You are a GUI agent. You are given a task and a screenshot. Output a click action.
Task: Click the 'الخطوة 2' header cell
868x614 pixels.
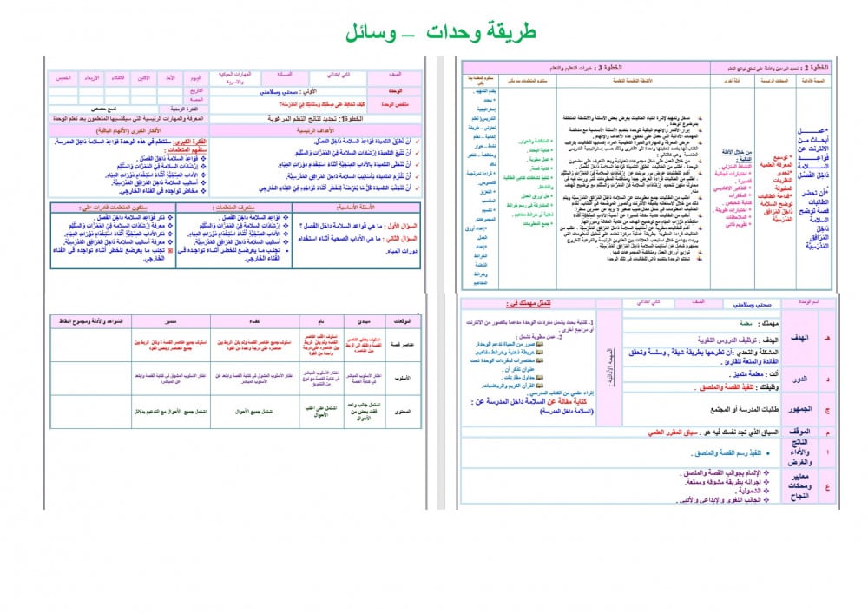pos(770,66)
